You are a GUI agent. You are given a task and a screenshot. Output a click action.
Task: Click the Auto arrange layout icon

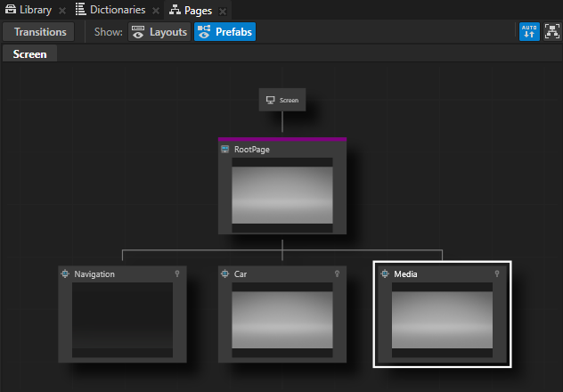click(x=529, y=32)
